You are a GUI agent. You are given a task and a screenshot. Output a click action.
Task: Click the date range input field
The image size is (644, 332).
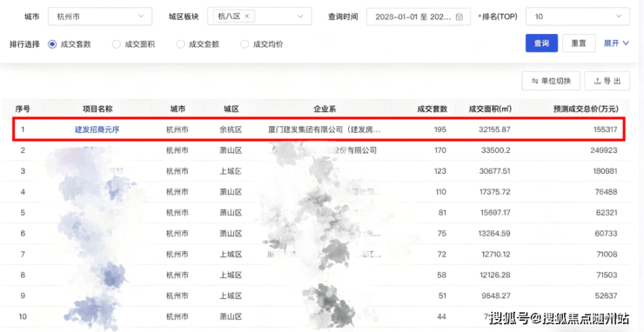click(x=418, y=17)
